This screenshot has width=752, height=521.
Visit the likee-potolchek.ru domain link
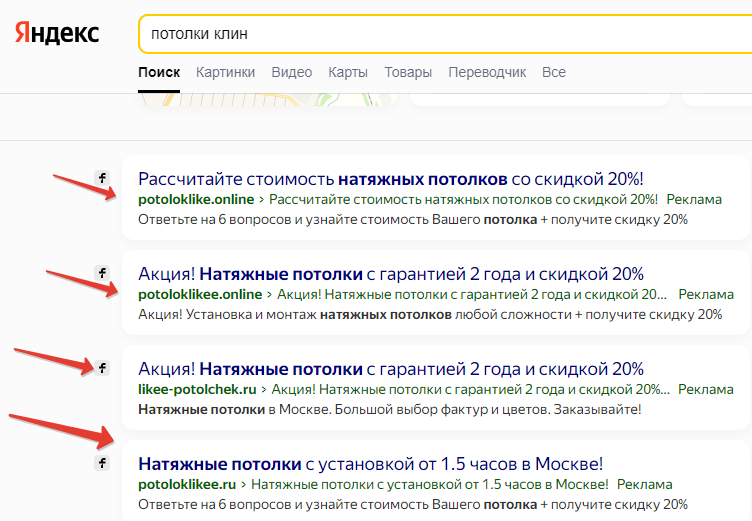pyautogui.click(x=197, y=389)
